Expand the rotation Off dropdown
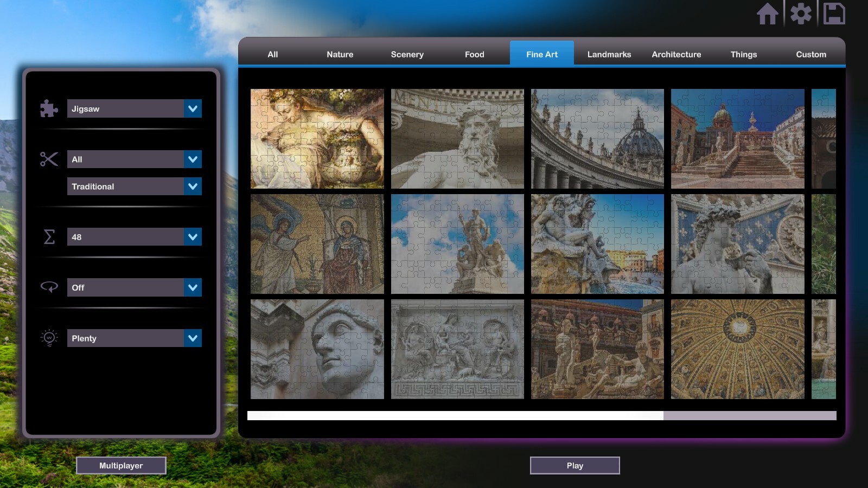The height and width of the screenshot is (488, 868). pyautogui.click(x=134, y=287)
